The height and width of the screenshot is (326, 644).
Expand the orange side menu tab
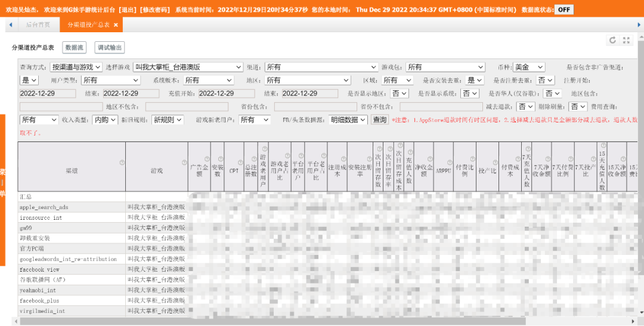click(x=2, y=190)
